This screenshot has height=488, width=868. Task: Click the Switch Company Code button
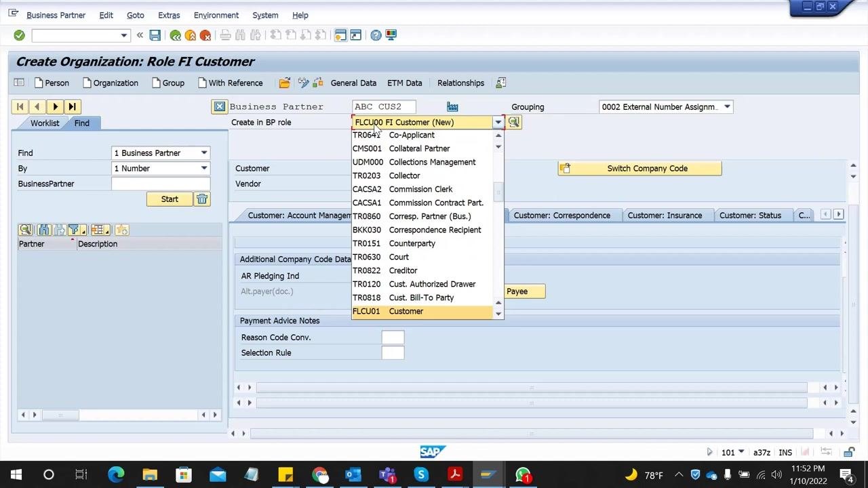coord(639,168)
